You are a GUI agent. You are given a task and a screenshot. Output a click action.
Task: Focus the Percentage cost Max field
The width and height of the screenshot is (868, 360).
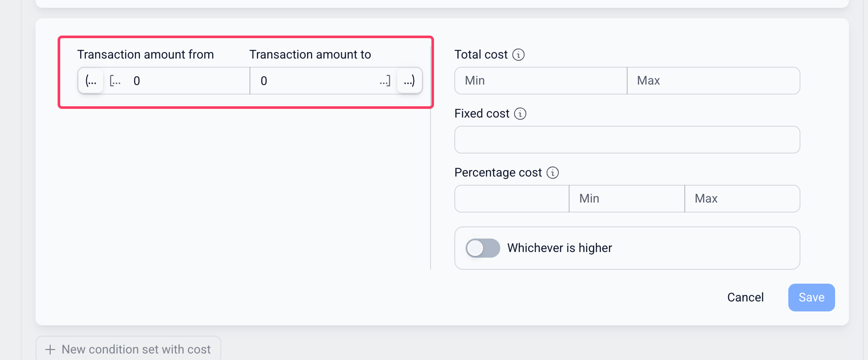742,199
